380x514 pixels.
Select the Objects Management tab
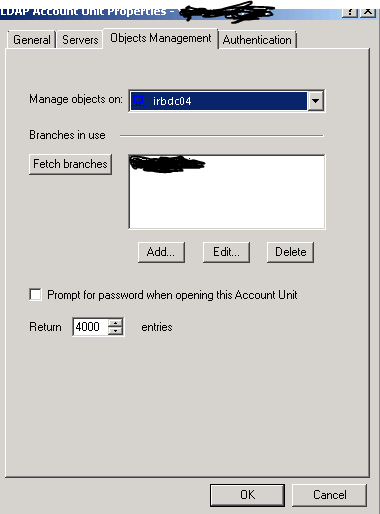[161, 38]
